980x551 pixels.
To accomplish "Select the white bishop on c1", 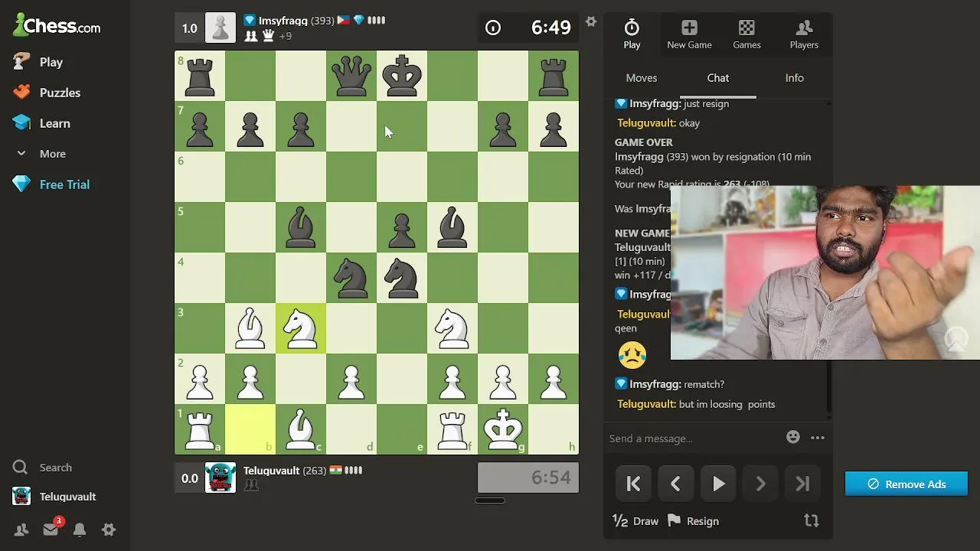I will [301, 429].
